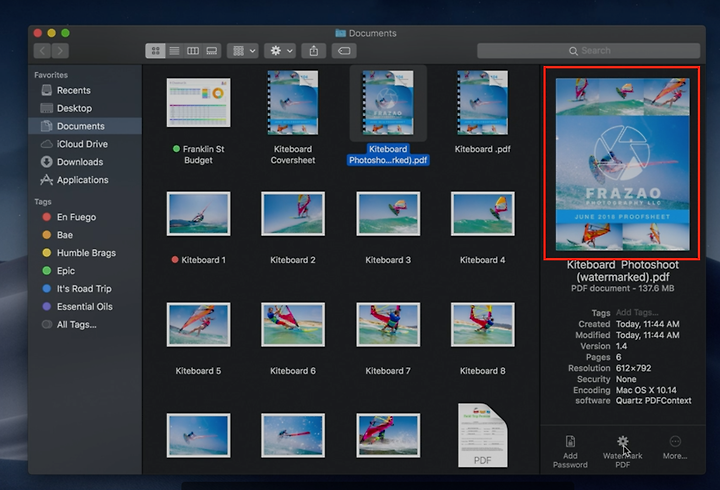Select Kiteboard Photoshoot watermarked PDF thumbnail
Screen dimensions: 720x490
(388, 102)
